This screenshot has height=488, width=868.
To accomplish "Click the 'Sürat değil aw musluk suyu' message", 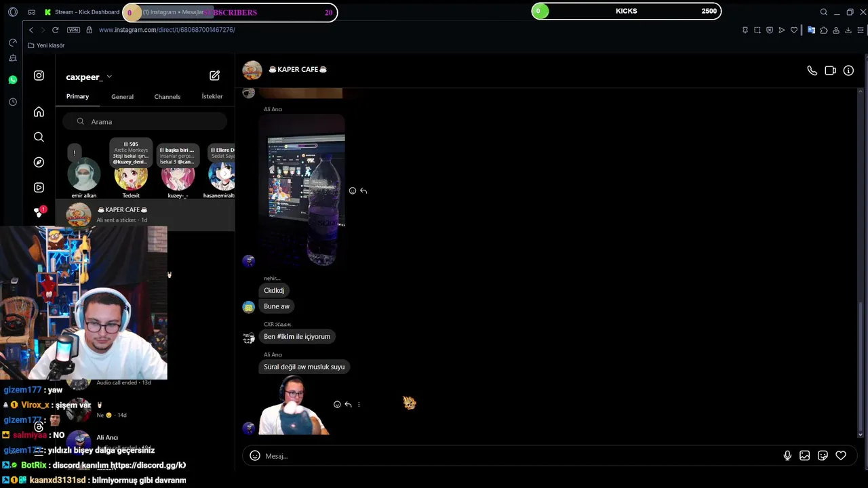I will [304, 367].
